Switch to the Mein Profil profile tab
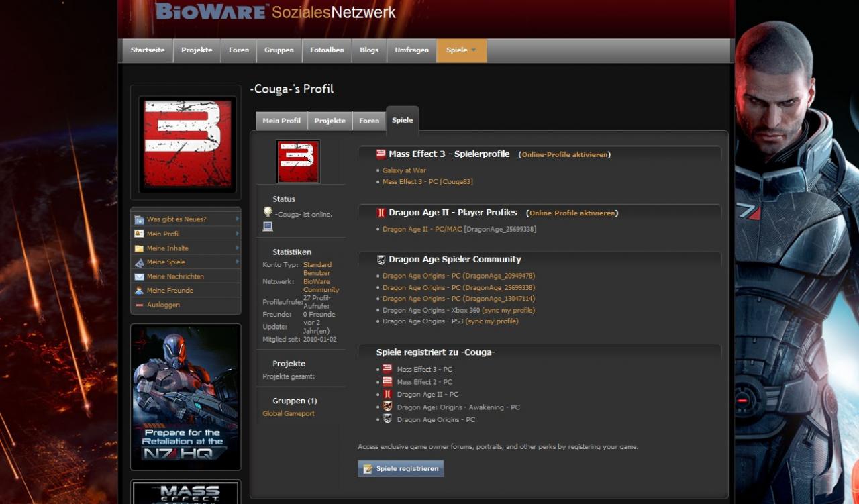The image size is (859, 504). point(281,121)
